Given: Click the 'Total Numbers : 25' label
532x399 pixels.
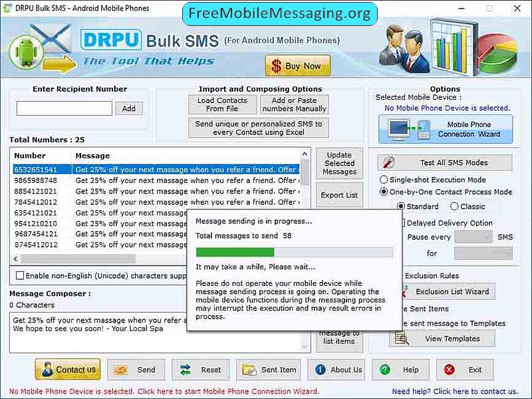Looking at the screenshot, I should (47, 140).
